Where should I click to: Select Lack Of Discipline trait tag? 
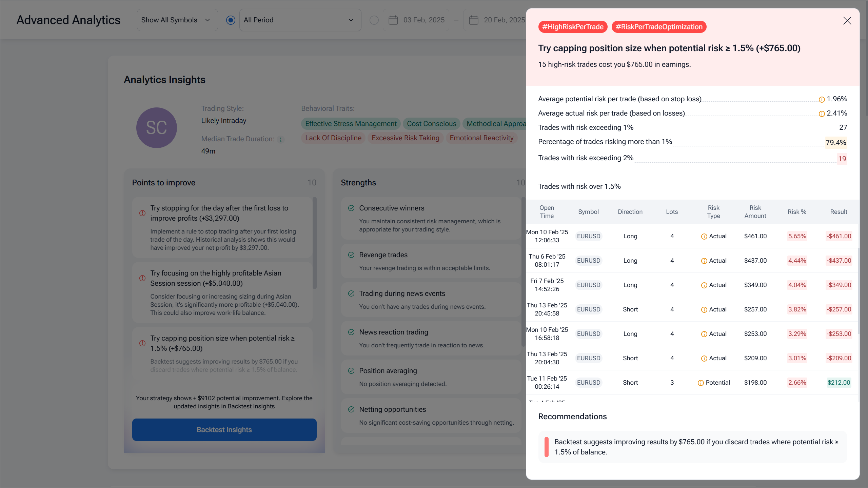pyautogui.click(x=333, y=138)
